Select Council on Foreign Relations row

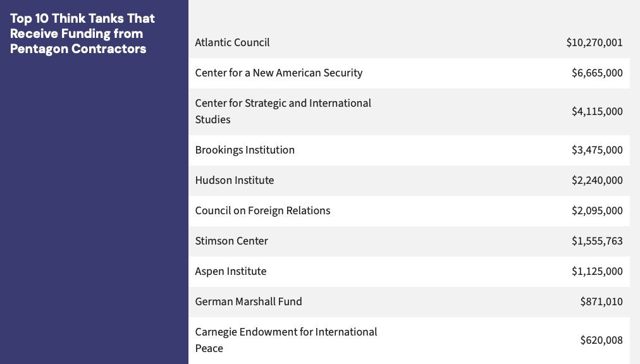click(x=262, y=210)
